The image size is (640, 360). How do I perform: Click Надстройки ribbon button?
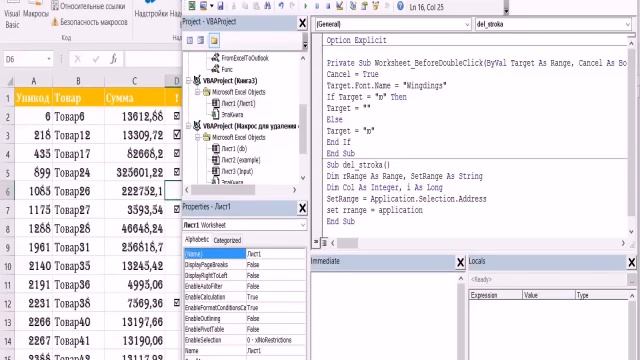tap(151, 10)
